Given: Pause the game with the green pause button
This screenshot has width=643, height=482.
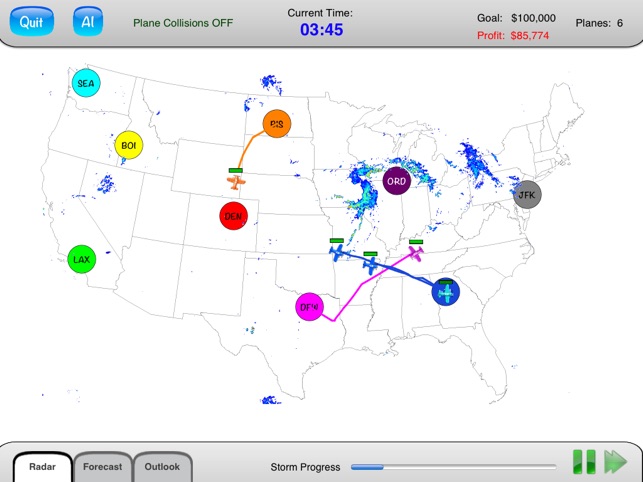Looking at the screenshot, I should (x=584, y=462).
